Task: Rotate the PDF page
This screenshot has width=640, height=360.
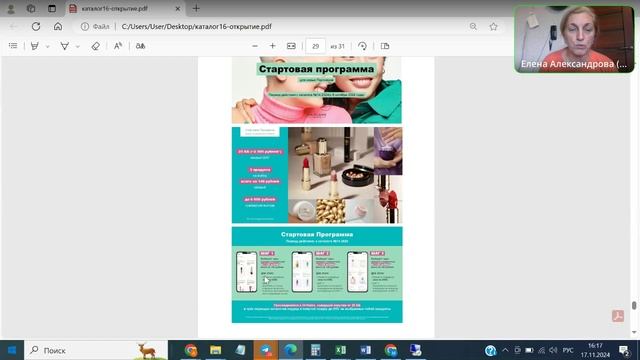Action: 362,46
